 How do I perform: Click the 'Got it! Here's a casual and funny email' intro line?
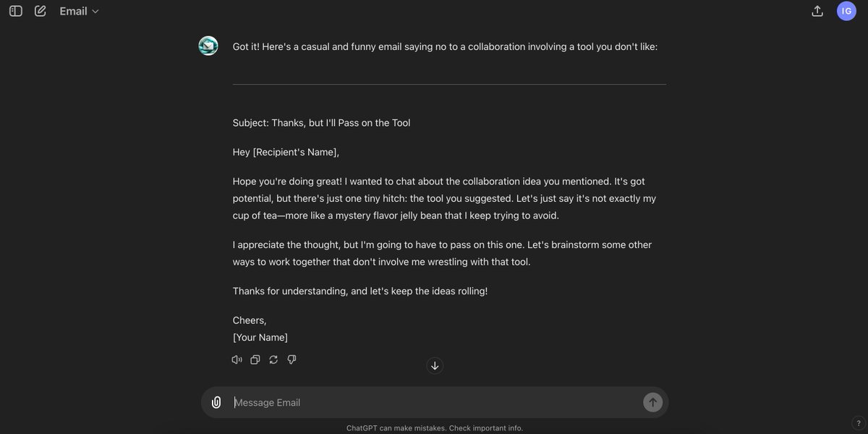[x=445, y=46]
